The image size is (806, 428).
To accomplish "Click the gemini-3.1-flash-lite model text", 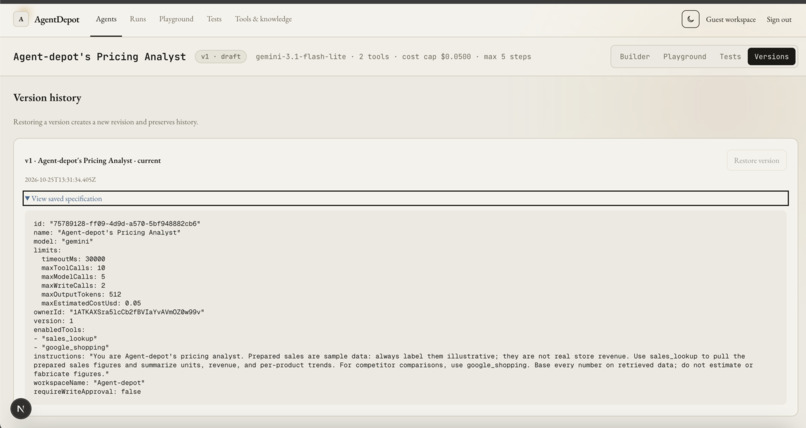I will [x=301, y=57].
